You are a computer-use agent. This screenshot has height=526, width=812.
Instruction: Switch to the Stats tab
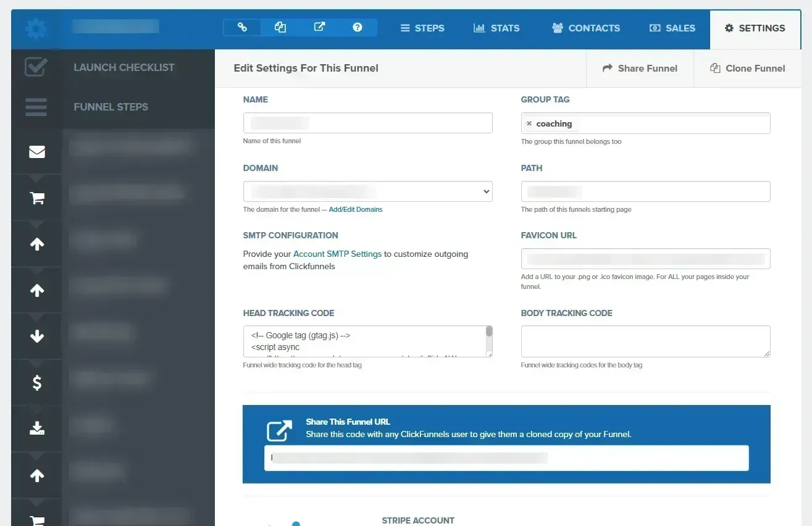click(x=496, y=28)
